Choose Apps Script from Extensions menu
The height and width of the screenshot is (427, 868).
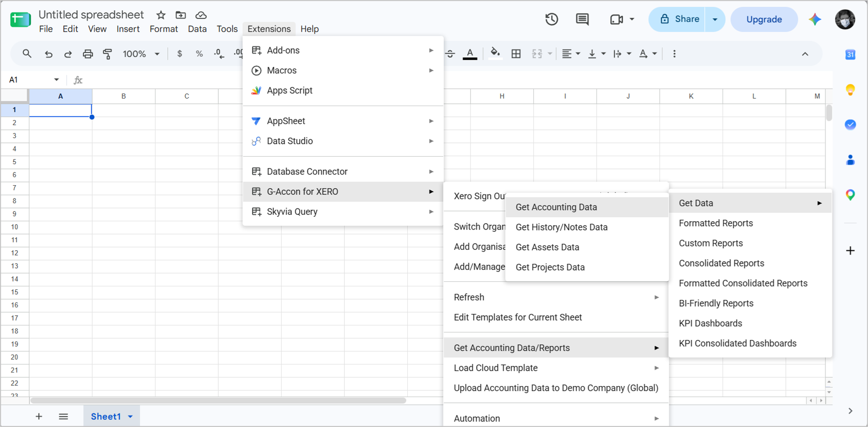click(343, 91)
